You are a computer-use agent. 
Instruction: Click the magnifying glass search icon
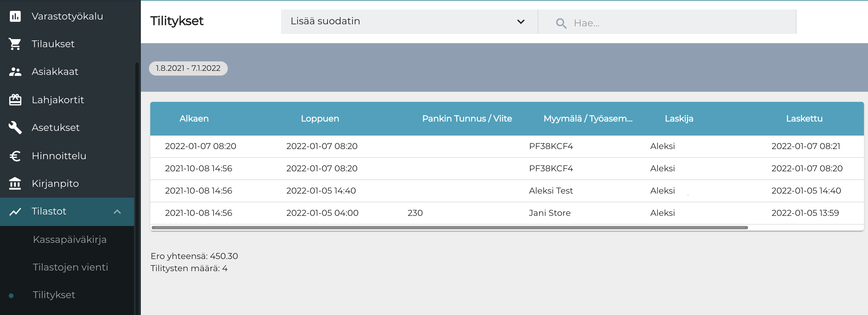(561, 23)
